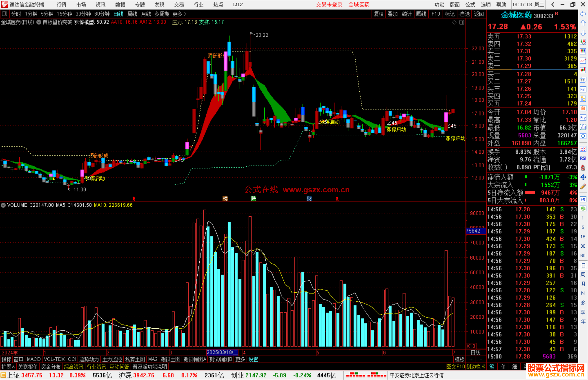Click the 统计 statistics button
Viewport: 588px width, 380px height.
pyautogui.click(x=407, y=14)
